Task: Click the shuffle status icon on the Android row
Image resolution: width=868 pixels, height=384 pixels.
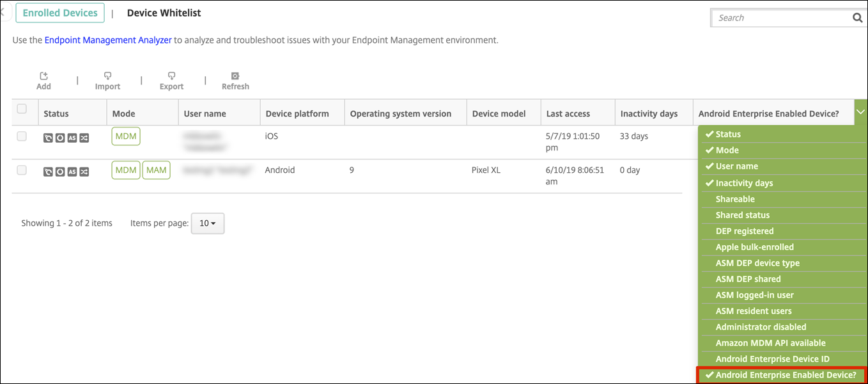Action: click(x=84, y=172)
